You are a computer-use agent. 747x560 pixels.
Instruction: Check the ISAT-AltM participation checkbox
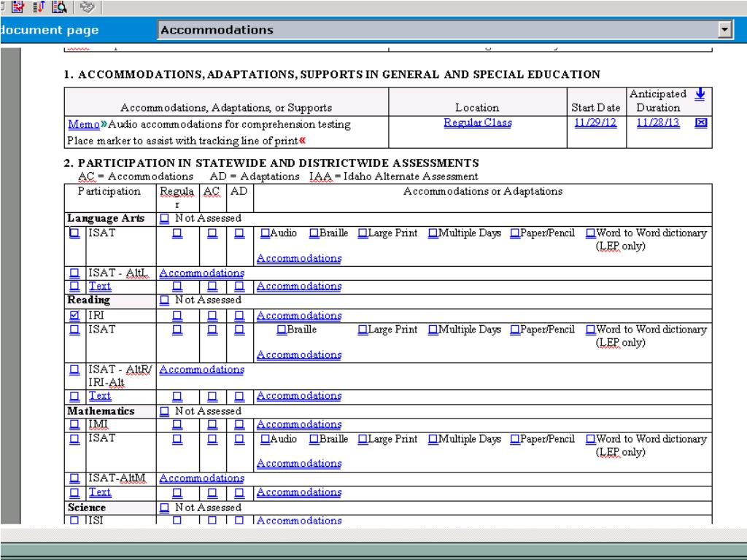click(75, 478)
